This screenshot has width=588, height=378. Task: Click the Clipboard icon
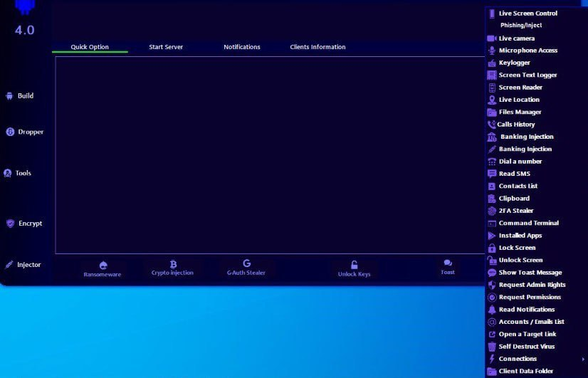[x=492, y=199]
